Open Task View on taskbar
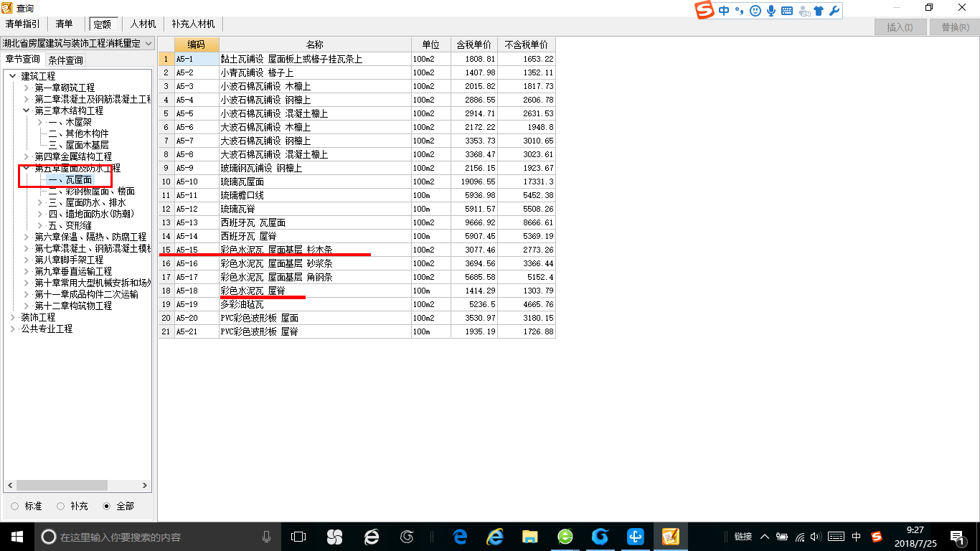 (x=298, y=537)
